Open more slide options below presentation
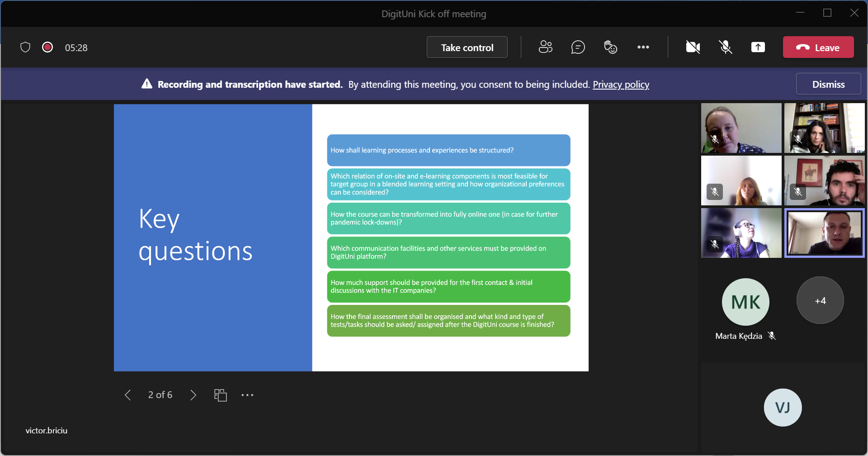This screenshot has width=868, height=456. point(247,395)
